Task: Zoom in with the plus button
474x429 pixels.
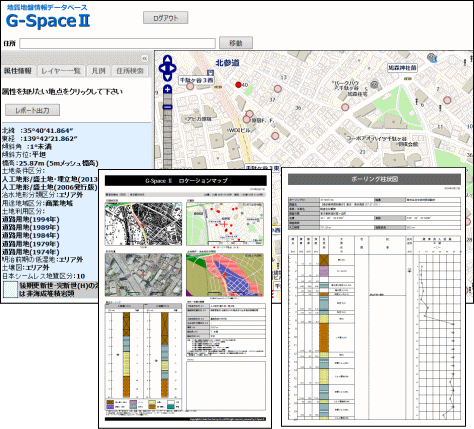Action: click(167, 89)
